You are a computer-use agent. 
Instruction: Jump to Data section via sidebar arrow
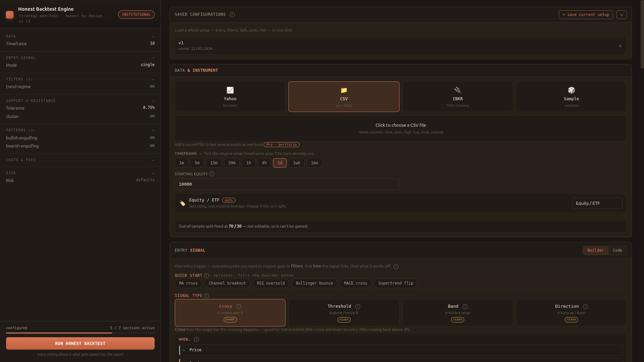(x=153, y=37)
